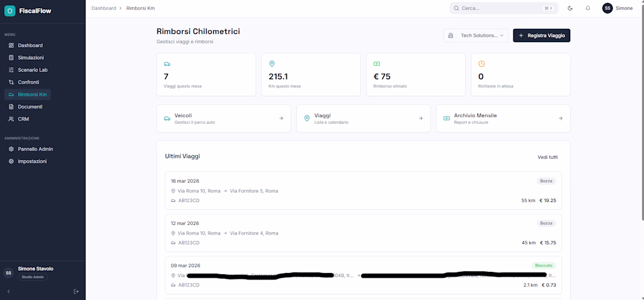The height and width of the screenshot is (300, 644).
Task: Open the Veicoli card arrow
Action: click(x=281, y=118)
